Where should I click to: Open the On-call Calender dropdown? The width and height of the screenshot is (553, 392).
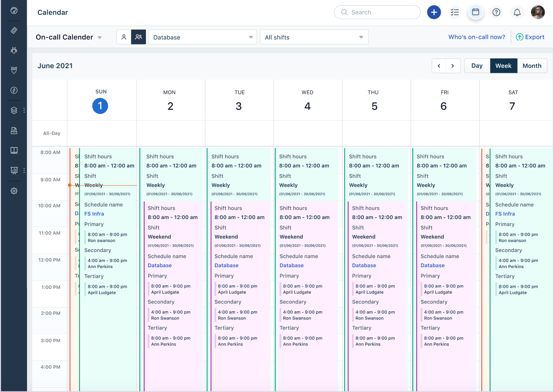click(x=69, y=37)
